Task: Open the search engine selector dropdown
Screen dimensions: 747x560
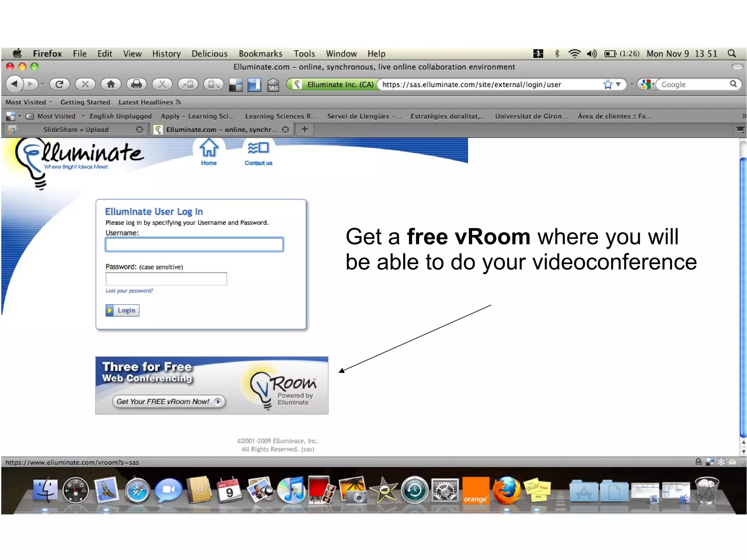Action: point(647,85)
